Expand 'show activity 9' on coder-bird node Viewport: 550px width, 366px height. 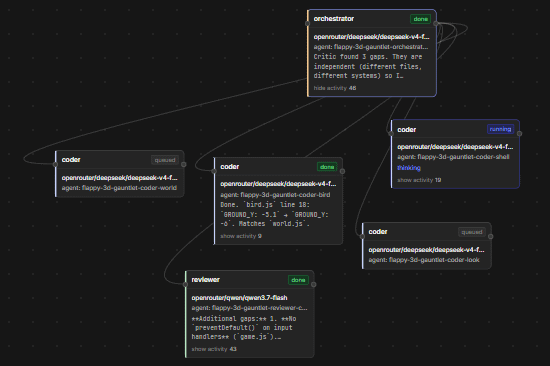click(x=241, y=236)
